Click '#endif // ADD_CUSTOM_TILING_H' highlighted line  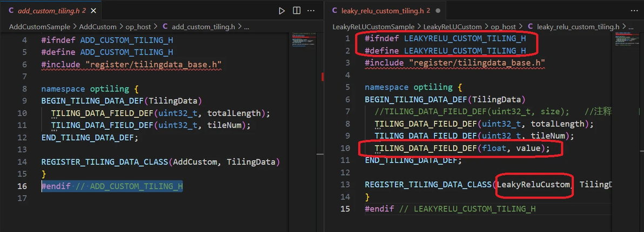click(112, 186)
